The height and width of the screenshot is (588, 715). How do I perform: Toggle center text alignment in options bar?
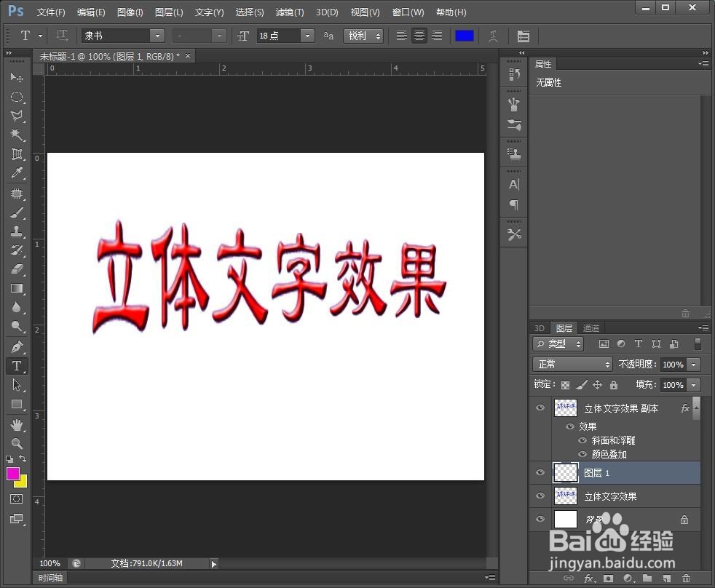419,36
